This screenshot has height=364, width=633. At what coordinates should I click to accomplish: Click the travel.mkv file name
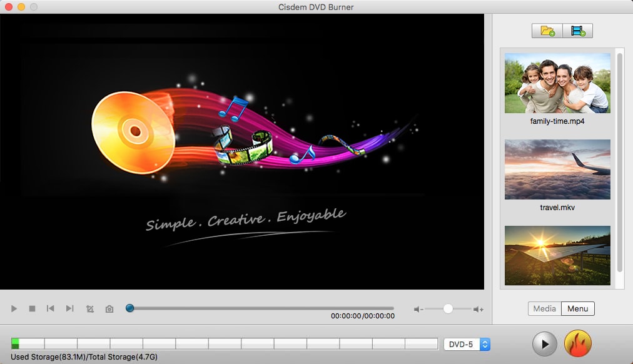click(x=557, y=208)
